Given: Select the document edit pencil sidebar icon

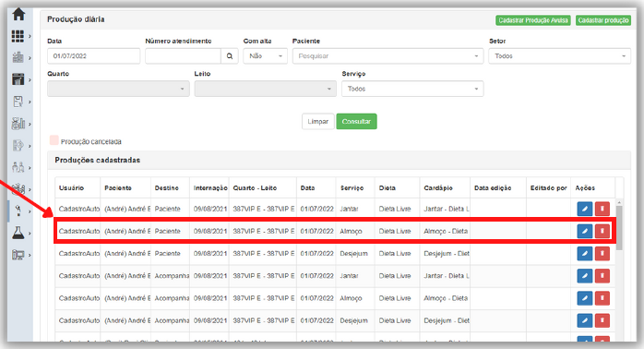Looking at the screenshot, I should pos(18,145).
